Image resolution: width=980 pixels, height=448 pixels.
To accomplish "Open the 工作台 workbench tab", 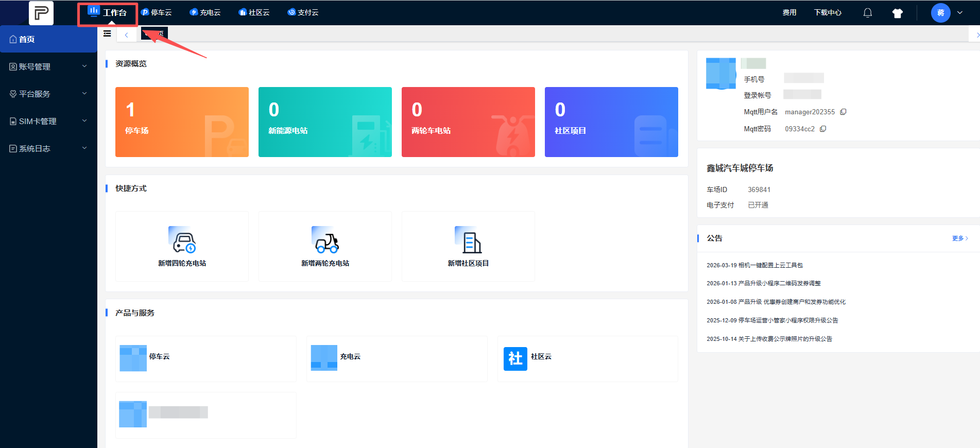I will point(107,12).
